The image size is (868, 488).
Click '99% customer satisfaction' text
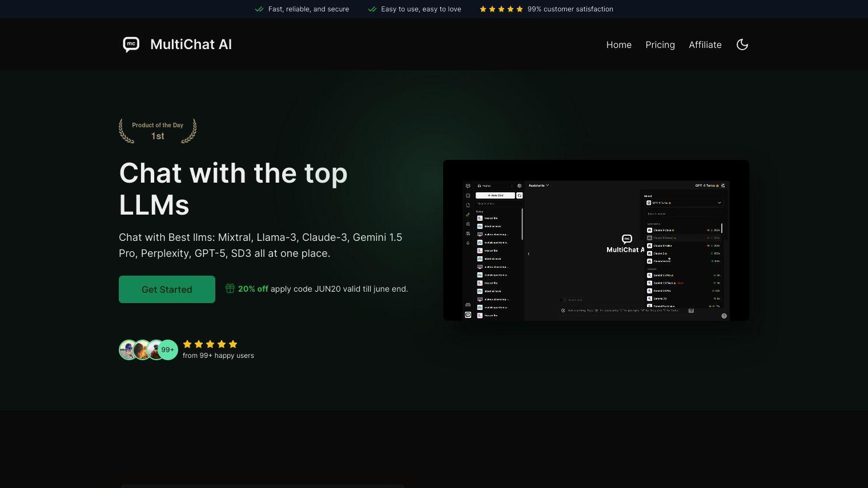pos(570,9)
